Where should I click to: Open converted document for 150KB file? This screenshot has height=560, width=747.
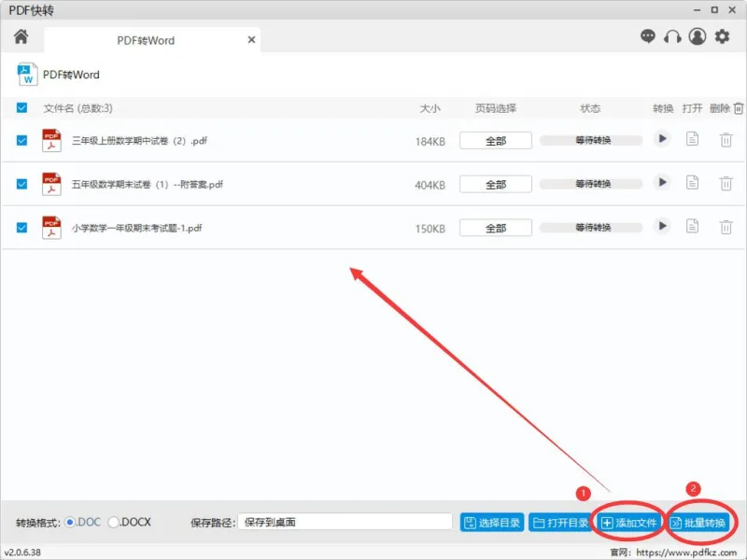[x=692, y=226]
